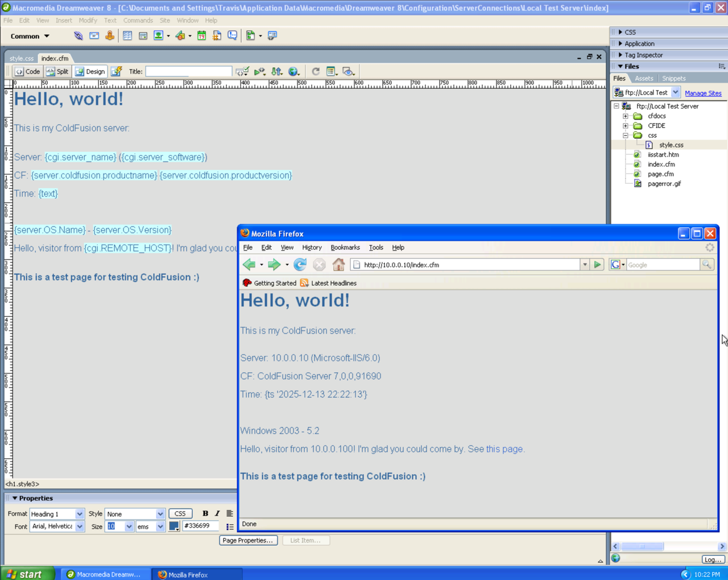Insert the Date using its toolbar icon
728x580 pixels.
pos(201,35)
